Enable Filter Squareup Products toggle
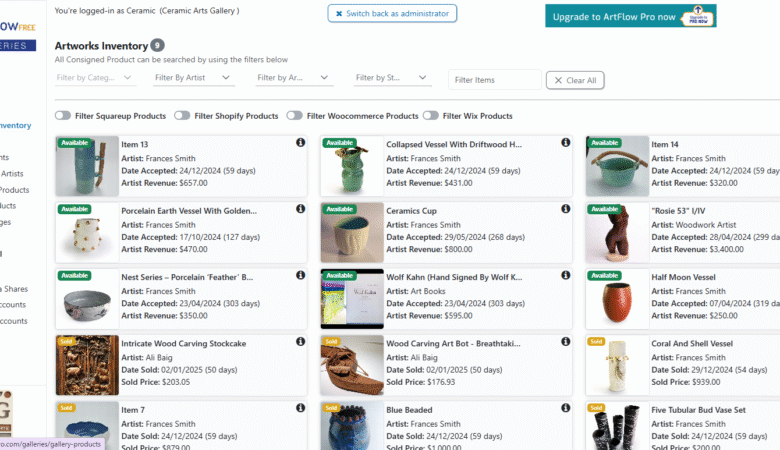This screenshot has height=450, width=780. point(63,116)
